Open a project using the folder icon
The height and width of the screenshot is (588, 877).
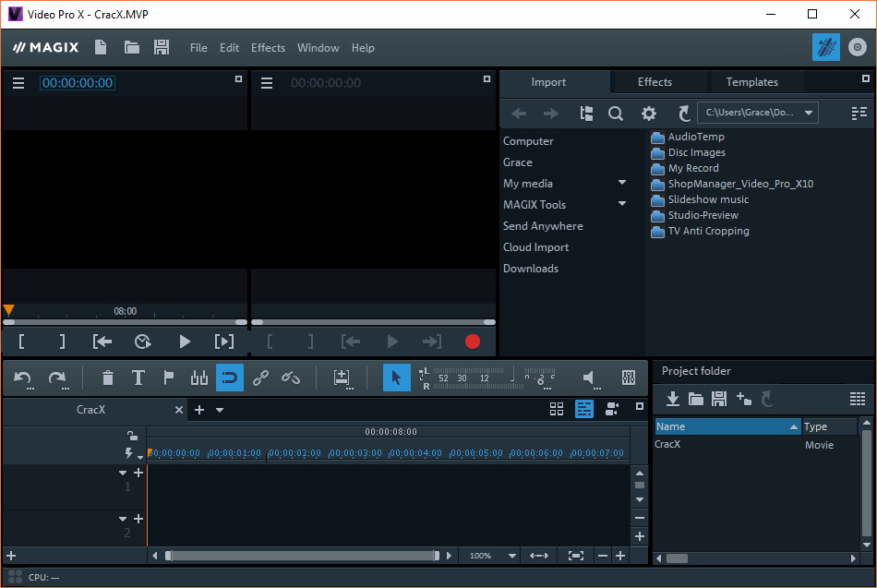point(131,48)
